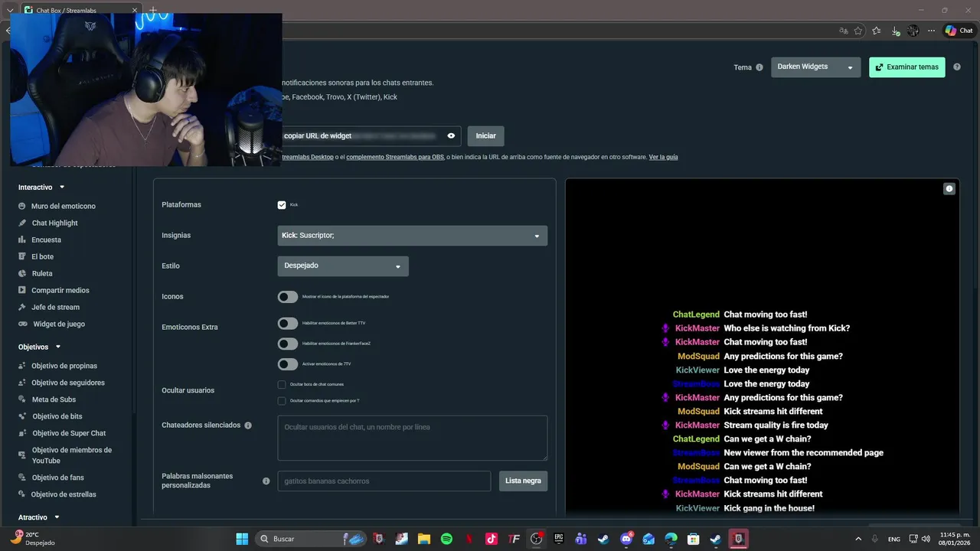Open Objetivo de seguidores
980x551 pixels.
67,383
